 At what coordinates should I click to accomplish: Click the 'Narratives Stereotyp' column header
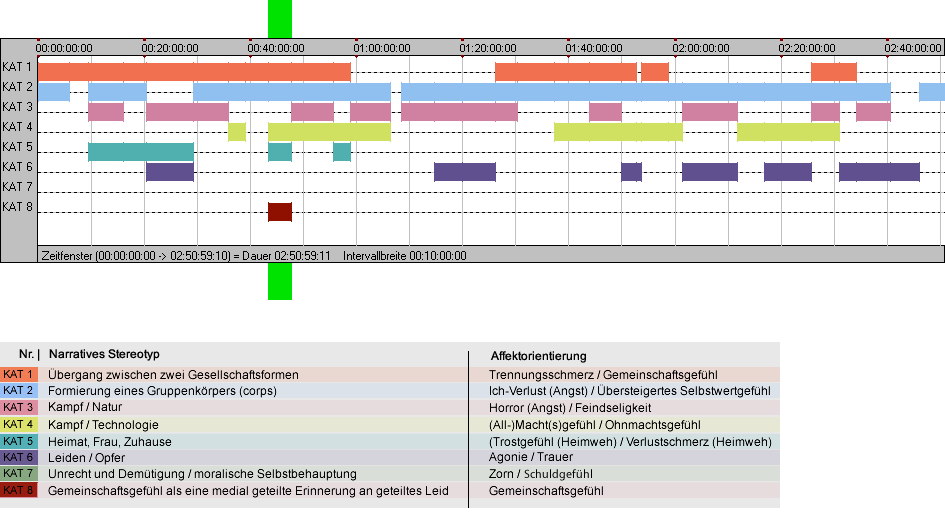point(104,355)
